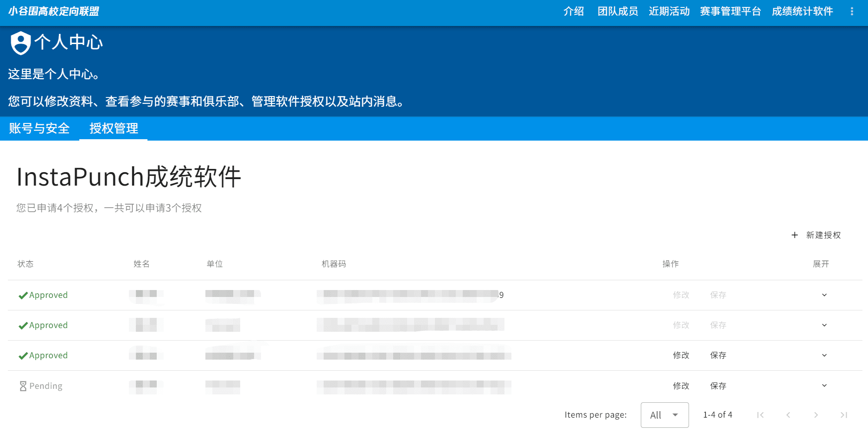This screenshot has width=868, height=445.
Task: Open the Items per page dropdown
Action: 664,415
